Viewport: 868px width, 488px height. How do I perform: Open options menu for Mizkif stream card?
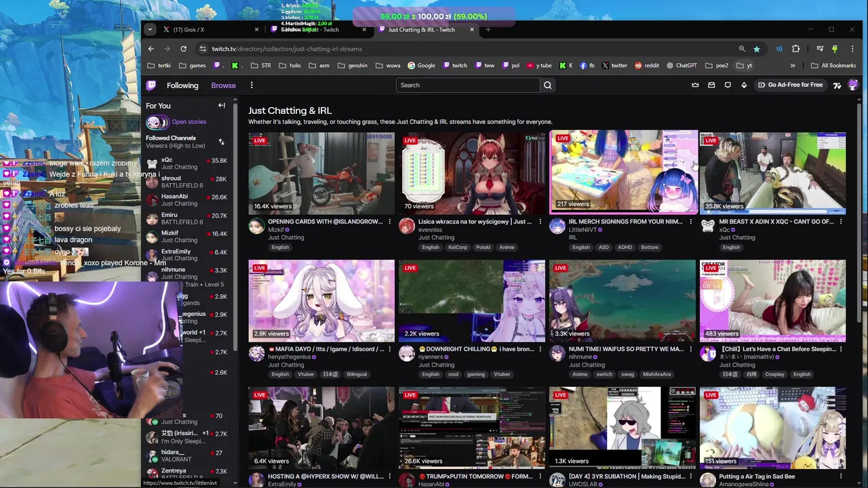click(389, 222)
